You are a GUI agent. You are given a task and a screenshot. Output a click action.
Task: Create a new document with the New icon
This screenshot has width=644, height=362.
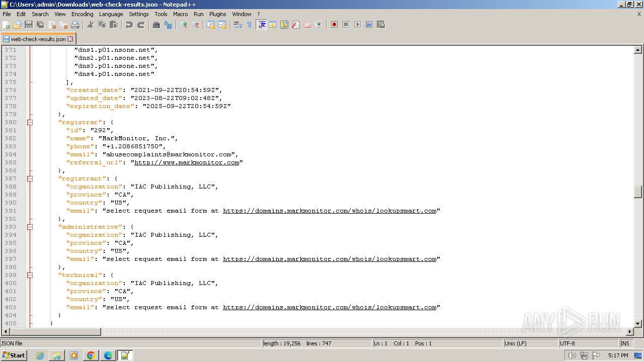[7, 25]
